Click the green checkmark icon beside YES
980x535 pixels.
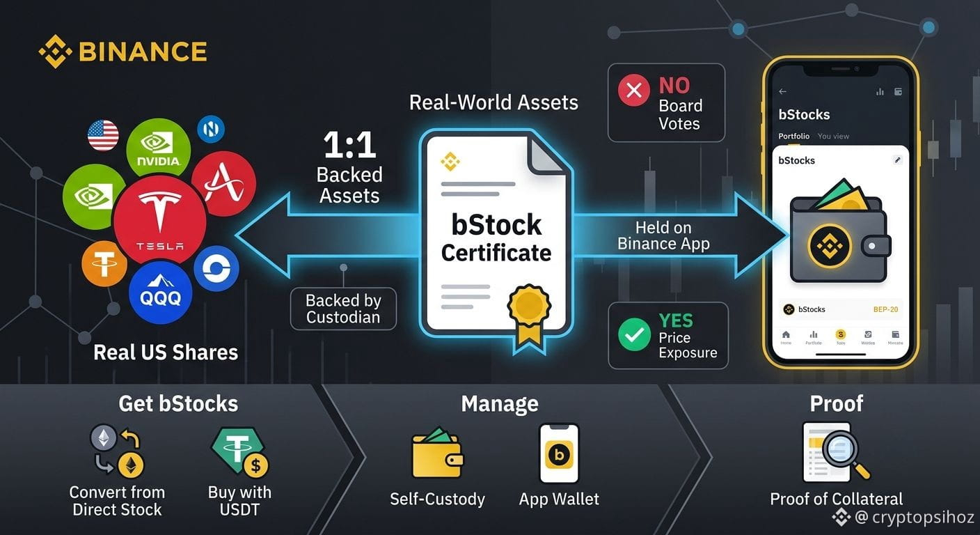tap(635, 336)
